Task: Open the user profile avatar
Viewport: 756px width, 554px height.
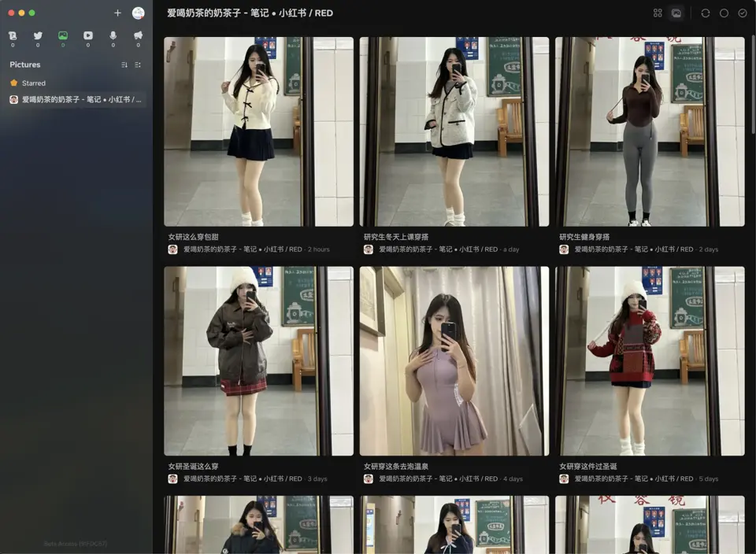Action: [x=139, y=13]
